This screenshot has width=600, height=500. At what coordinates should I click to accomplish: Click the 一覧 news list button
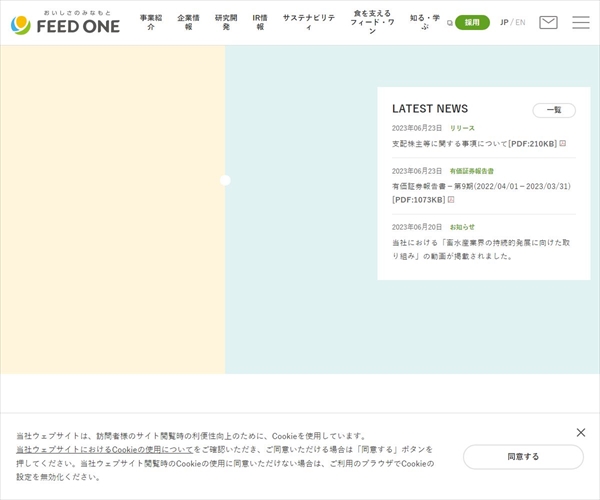[x=554, y=110]
